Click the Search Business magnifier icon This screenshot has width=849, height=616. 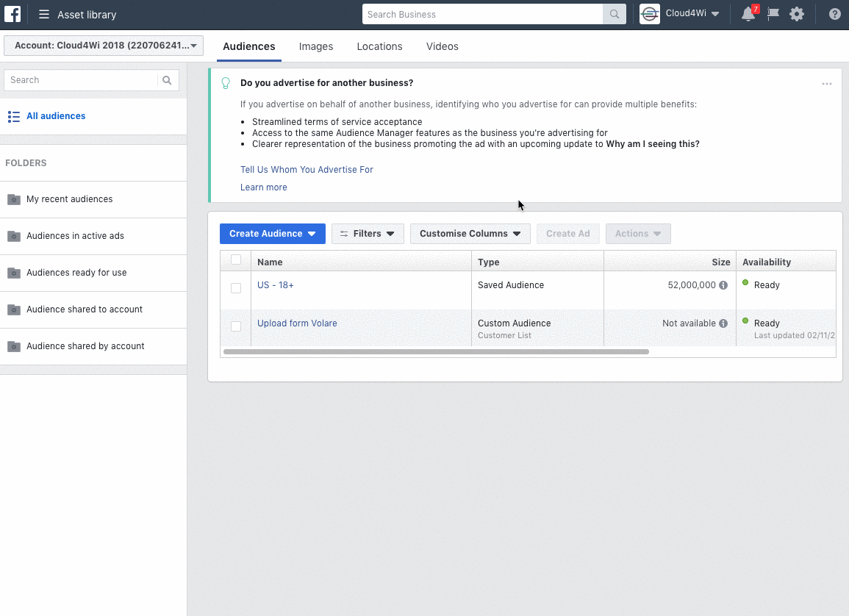click(614, 15)
